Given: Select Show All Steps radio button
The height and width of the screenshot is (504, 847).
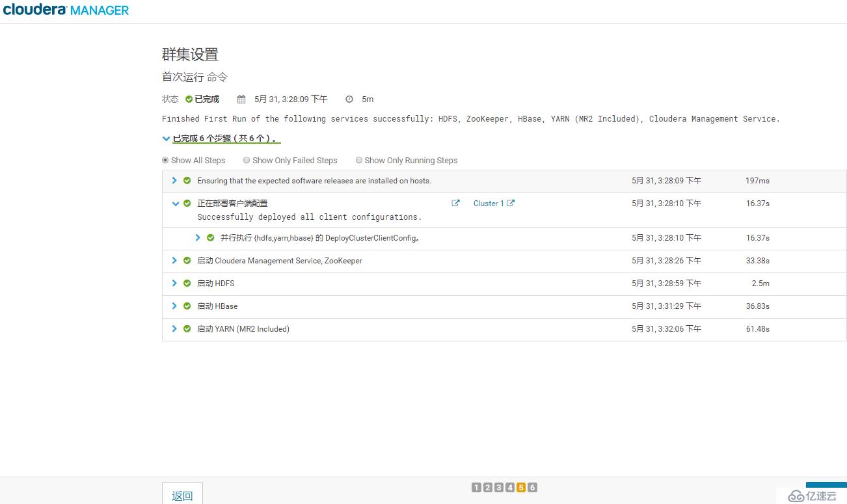Looking at the screenshot, I should 165,160.
